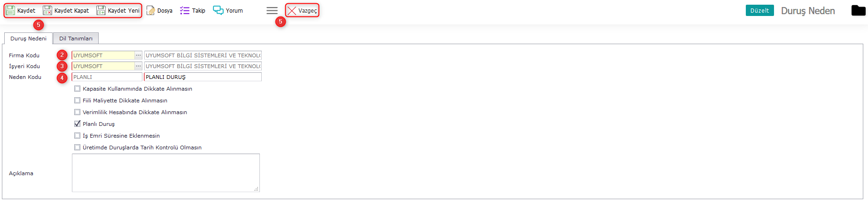Open the İşyeri Kodu lookup ellipsis button
Image resolution: width=868 pixels, height=202 pixels.
[x=138, y=66]
